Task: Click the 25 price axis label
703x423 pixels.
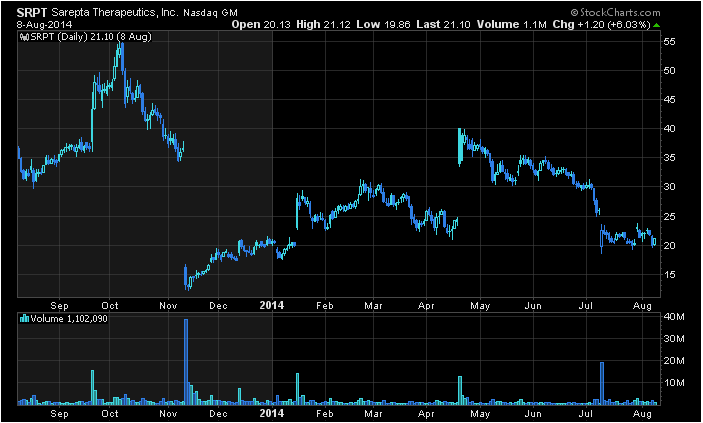Action: (x=669, y=217)
